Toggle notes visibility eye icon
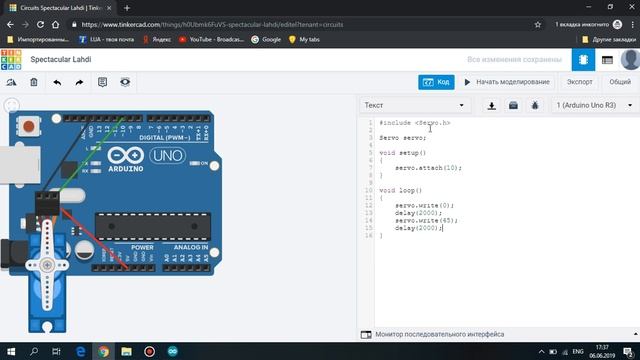The width and height of the screenshot is (640, 360). [x=125, y=82]
